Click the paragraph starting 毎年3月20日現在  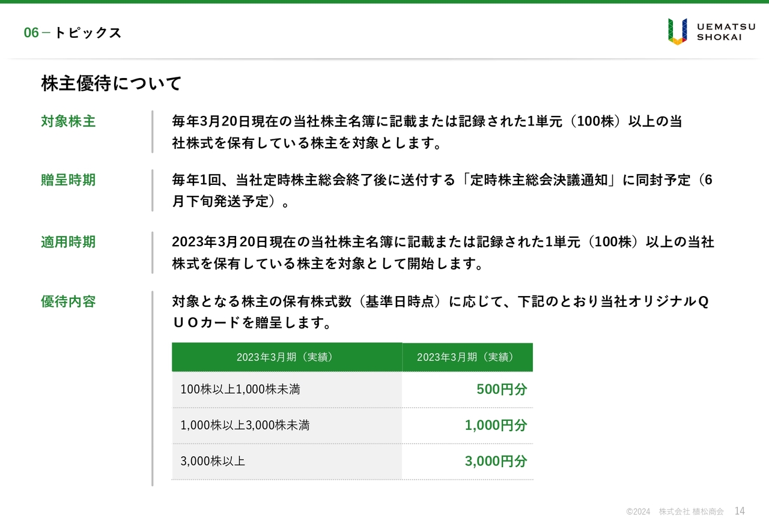click(427, 132)
